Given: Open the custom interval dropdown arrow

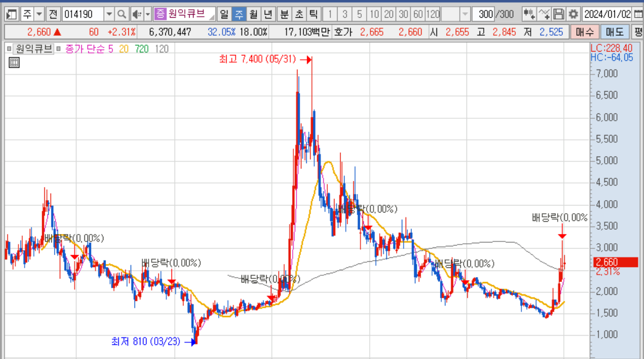Looking at the screenshot, I should pyautogui.click(x=465, y=14).
